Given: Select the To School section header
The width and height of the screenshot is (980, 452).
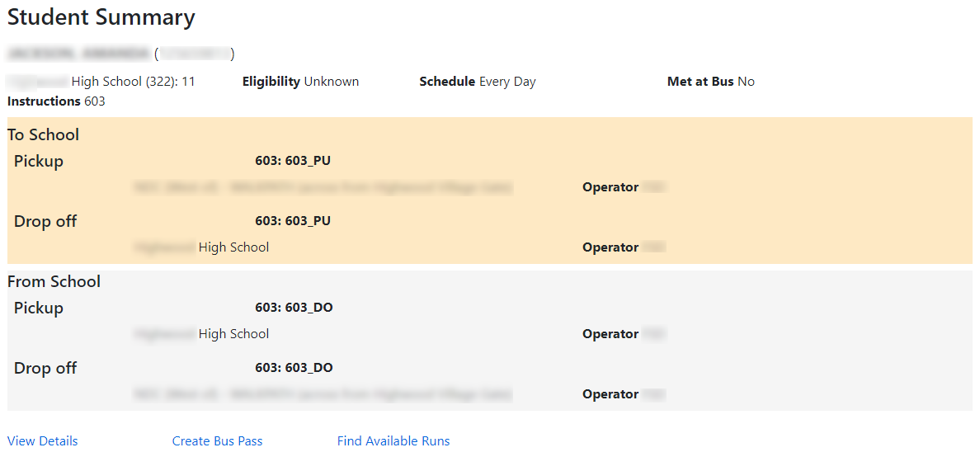Looking at the screenshot, I should [44, 134].
